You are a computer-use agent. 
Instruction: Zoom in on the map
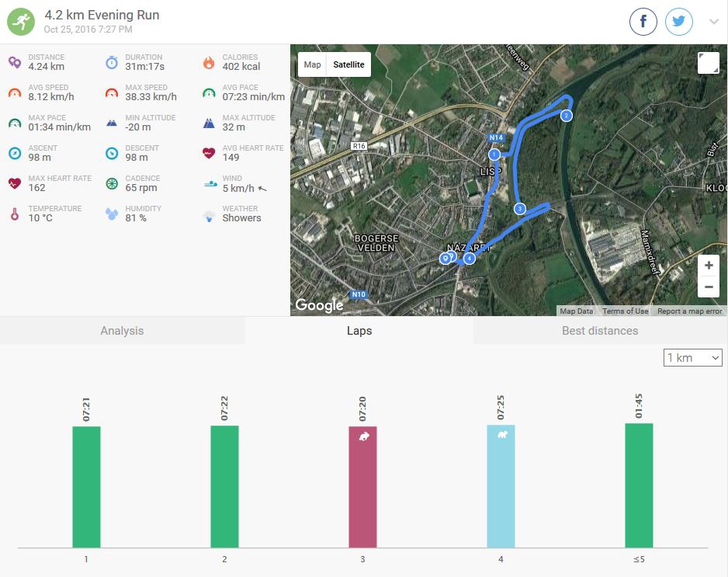708,266
